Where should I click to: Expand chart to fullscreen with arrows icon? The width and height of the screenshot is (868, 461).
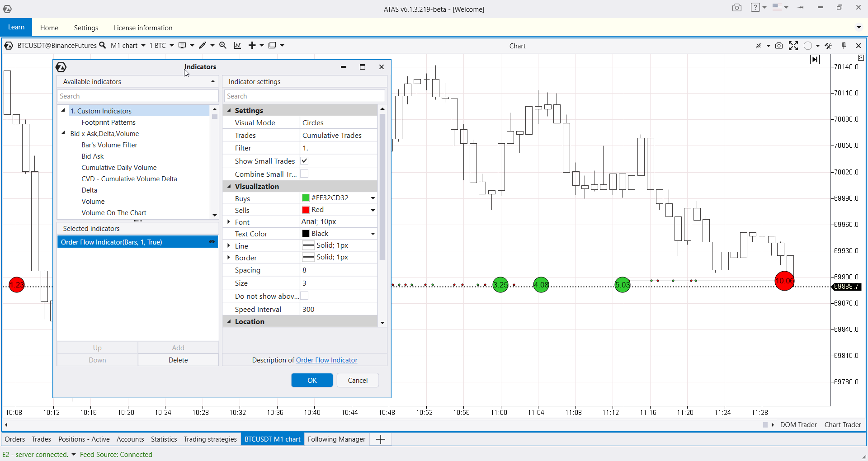(793, 46)
